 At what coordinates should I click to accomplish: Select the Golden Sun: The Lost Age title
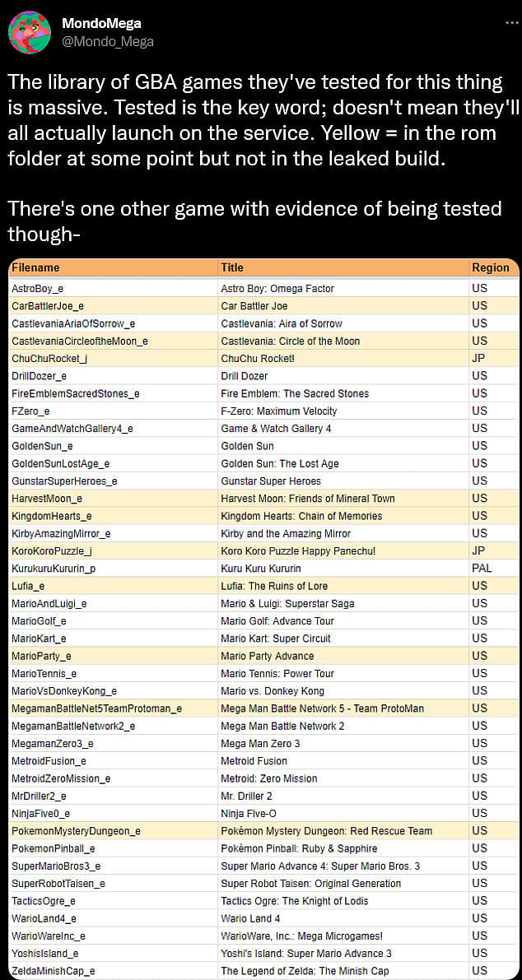click(x=280, y=463)
